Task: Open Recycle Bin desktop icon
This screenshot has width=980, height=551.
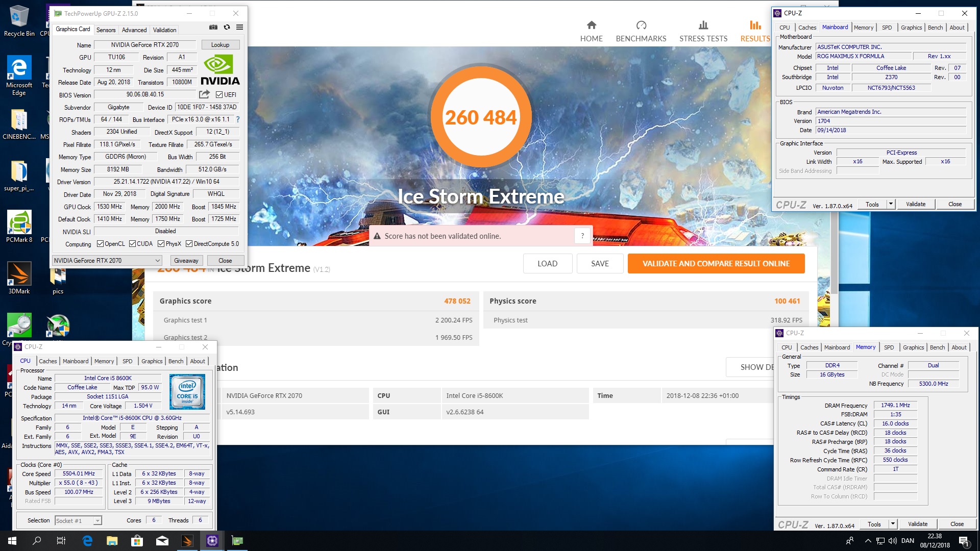Action: pos(19,21)
